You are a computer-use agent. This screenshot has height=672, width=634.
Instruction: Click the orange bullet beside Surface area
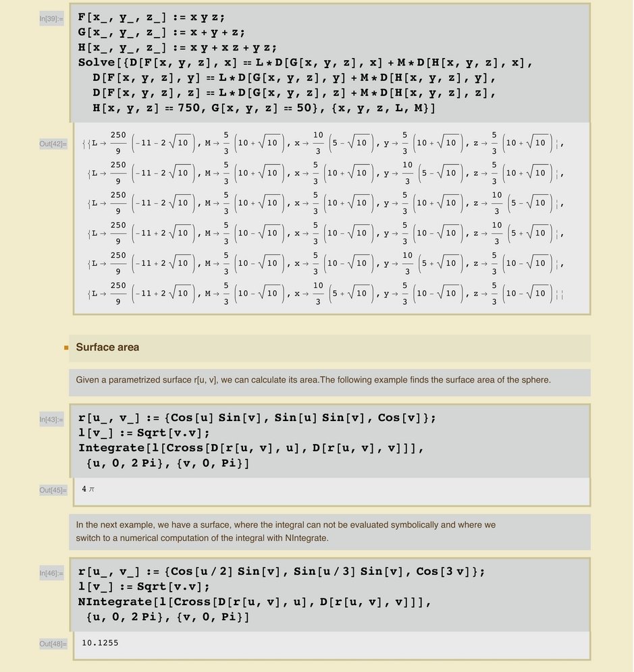[66, 348]
